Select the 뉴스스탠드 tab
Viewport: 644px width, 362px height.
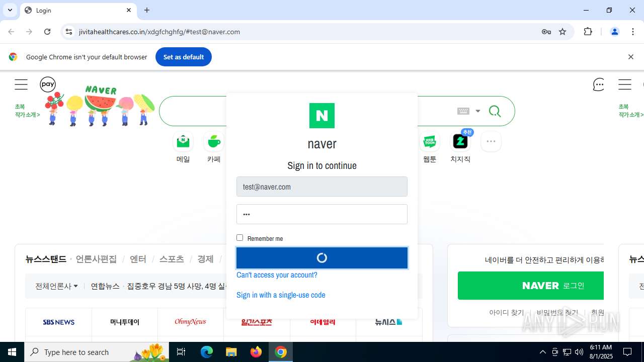pos(46,259)
